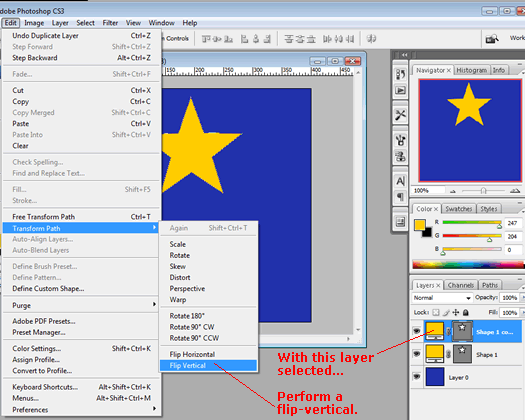Open the Clone Source icon in the dock

[x=400, y=156]
